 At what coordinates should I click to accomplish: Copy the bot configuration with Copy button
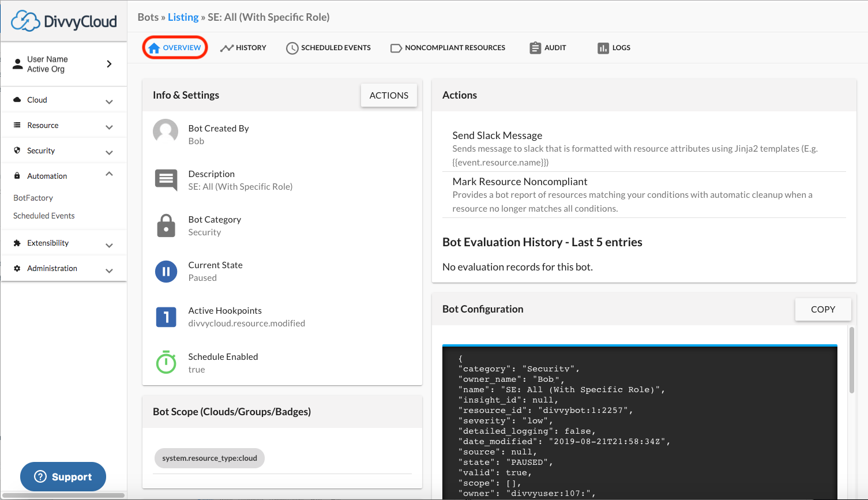tap(823, 309)
